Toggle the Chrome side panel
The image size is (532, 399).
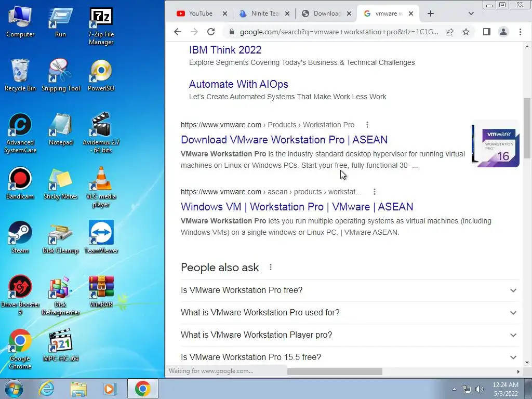[486, 32]
